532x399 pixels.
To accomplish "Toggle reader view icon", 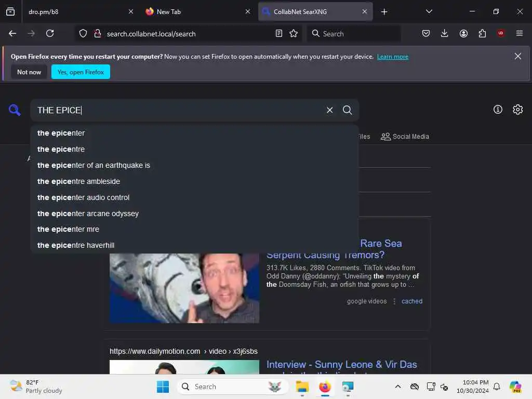I will (x=279, y=34).
